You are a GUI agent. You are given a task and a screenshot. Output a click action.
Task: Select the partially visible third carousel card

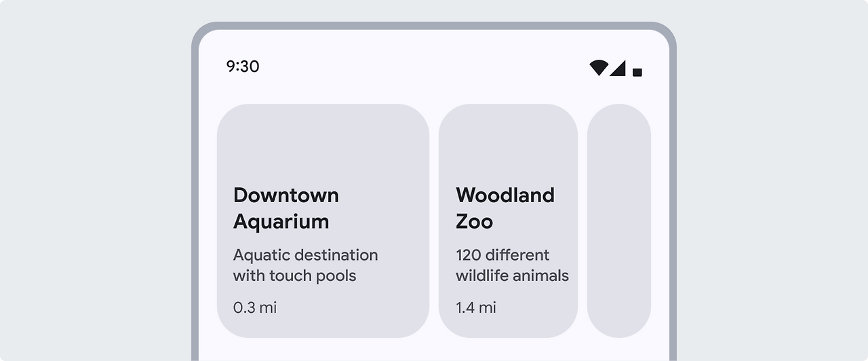tap(618, 221)
